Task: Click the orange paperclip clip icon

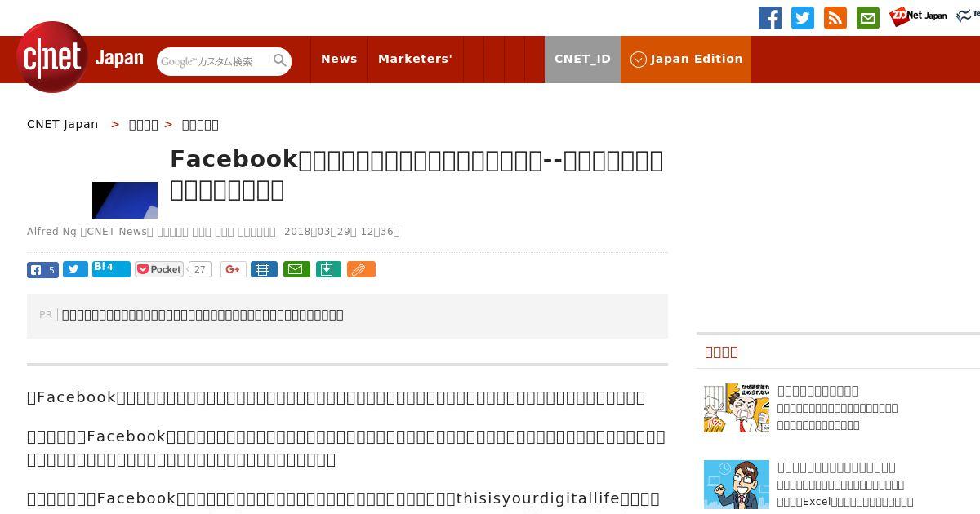Action: 361,269
